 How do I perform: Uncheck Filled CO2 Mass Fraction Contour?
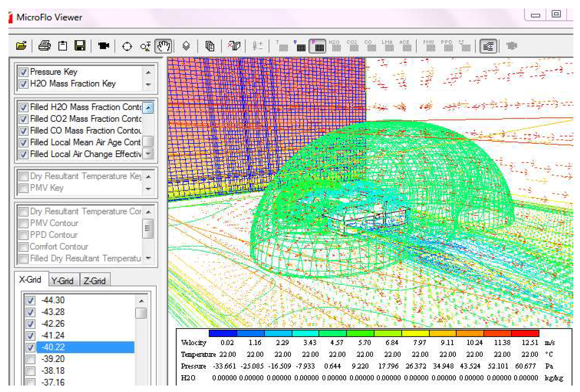23,119
